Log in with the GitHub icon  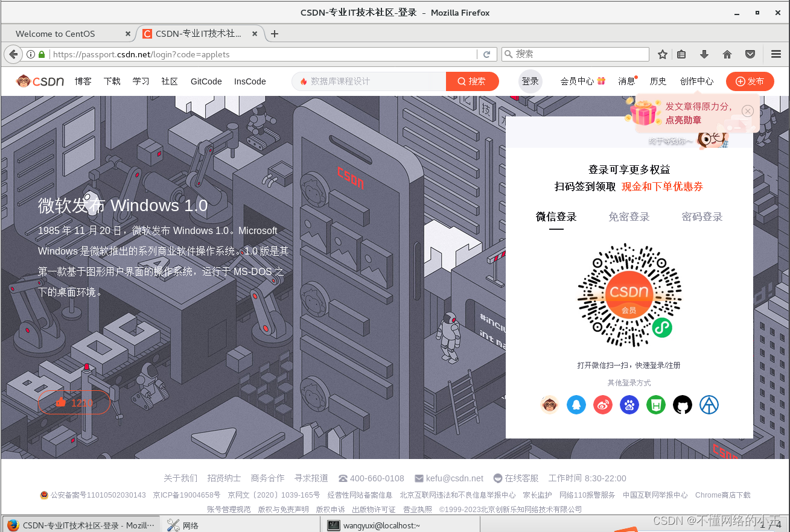pos(683,405)
